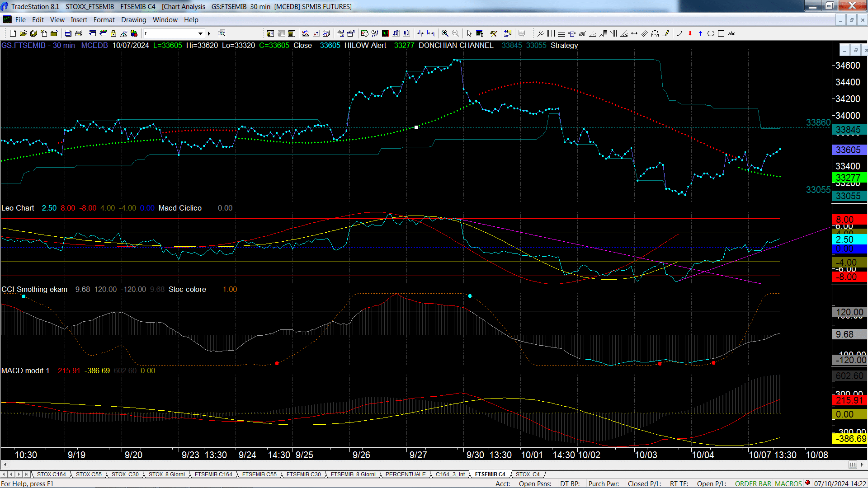The height and width of the screenshot is (488, 868).
Task: Open the View menu
Action: (57, 20)
